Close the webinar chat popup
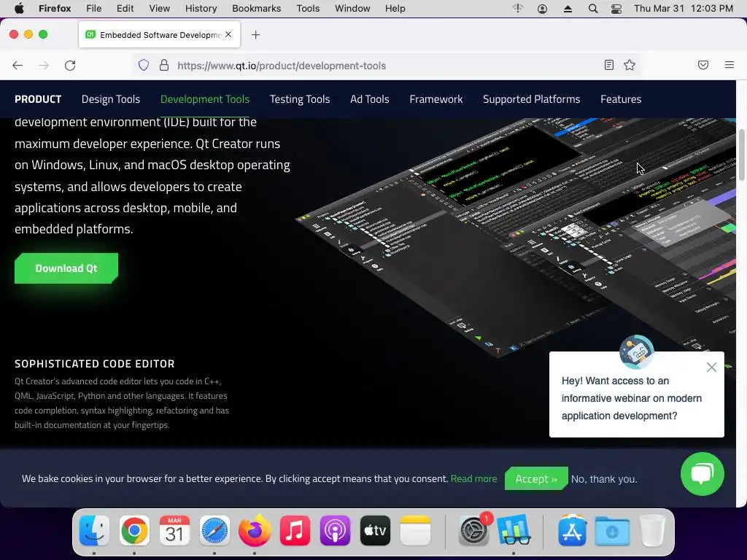747x560 pixels. (711, 367)
